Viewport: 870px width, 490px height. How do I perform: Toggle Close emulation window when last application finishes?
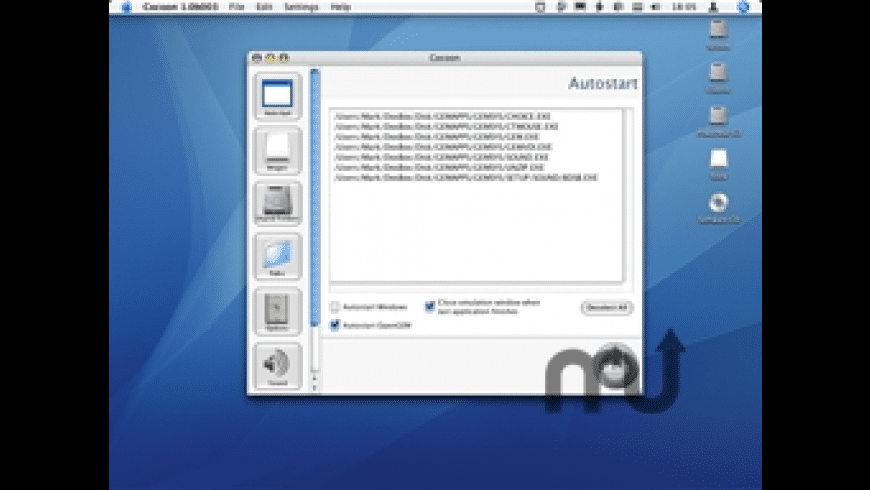pos(430,306)
